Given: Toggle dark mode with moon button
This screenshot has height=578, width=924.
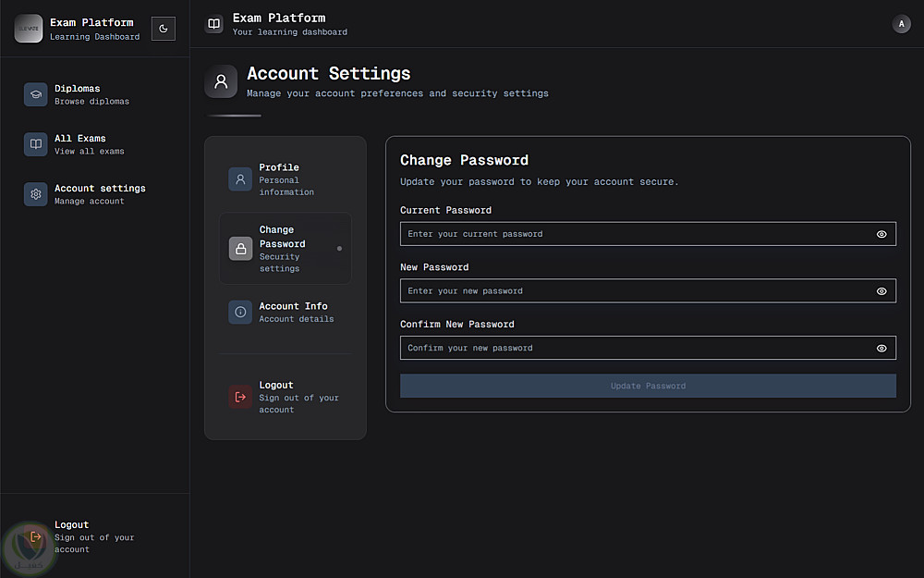Looking at the screenshot, I should (x=164, y=29).
